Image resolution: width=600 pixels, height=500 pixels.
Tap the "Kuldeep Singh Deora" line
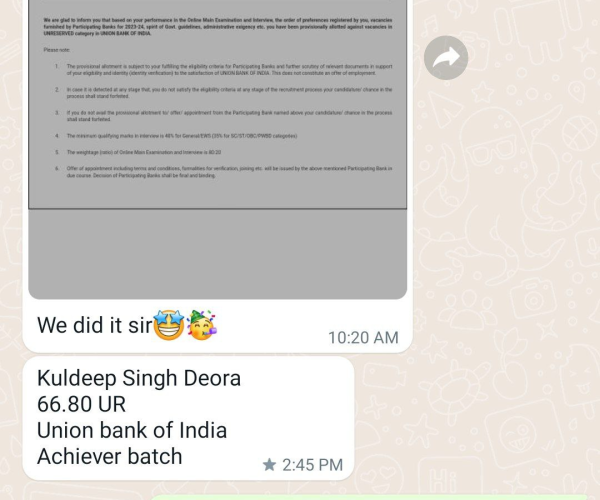click(139, 378)
